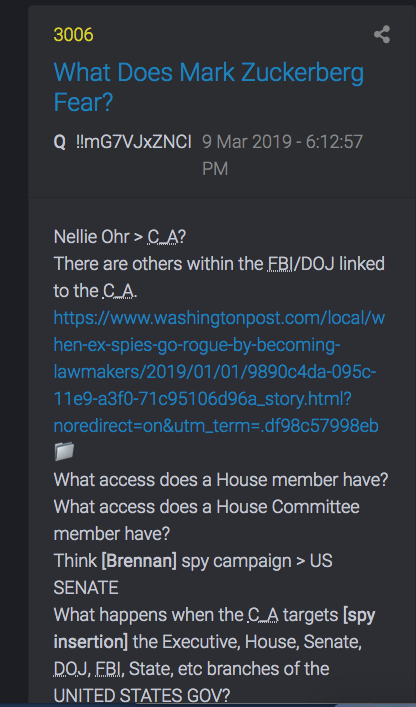Click the tripcode !!mG7VJxZNCI
This screenshot has width=416, height=707.
coord(134,142)
